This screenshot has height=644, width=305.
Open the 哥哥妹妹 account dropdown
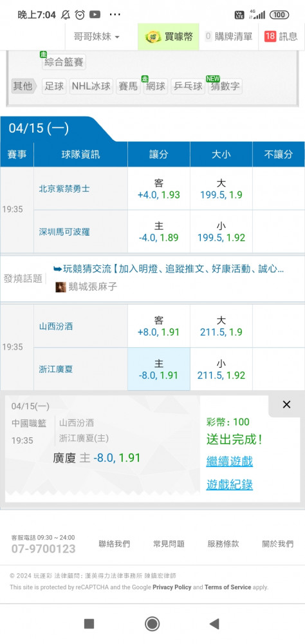[97, 37]
